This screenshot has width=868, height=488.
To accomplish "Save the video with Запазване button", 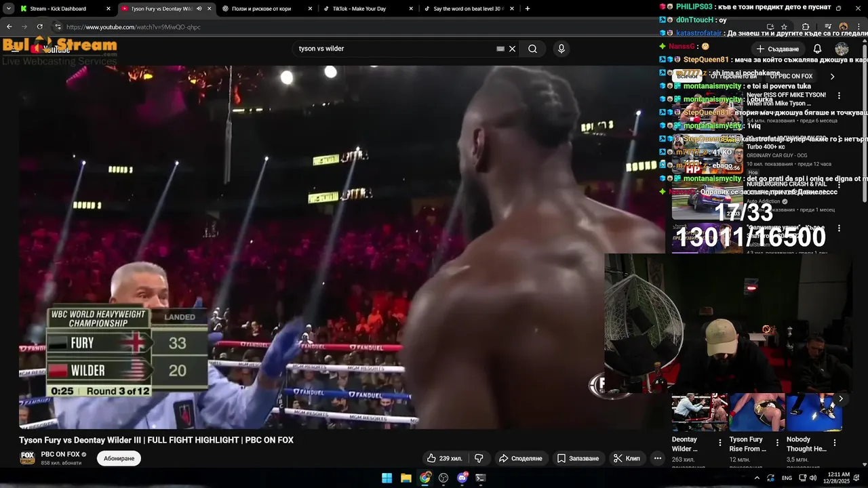I will pos(578,458).
